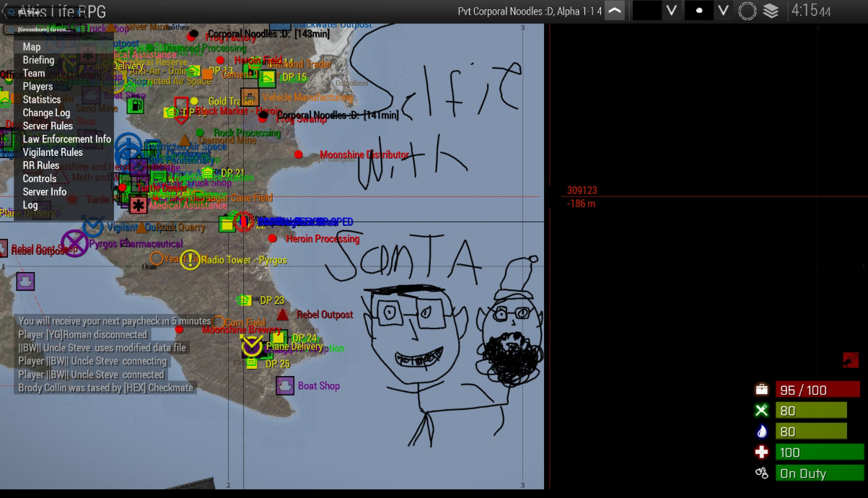Viewport: 868px width, 498px height.
Task: Click the water drop thirst icon
Action: [761, 432]
